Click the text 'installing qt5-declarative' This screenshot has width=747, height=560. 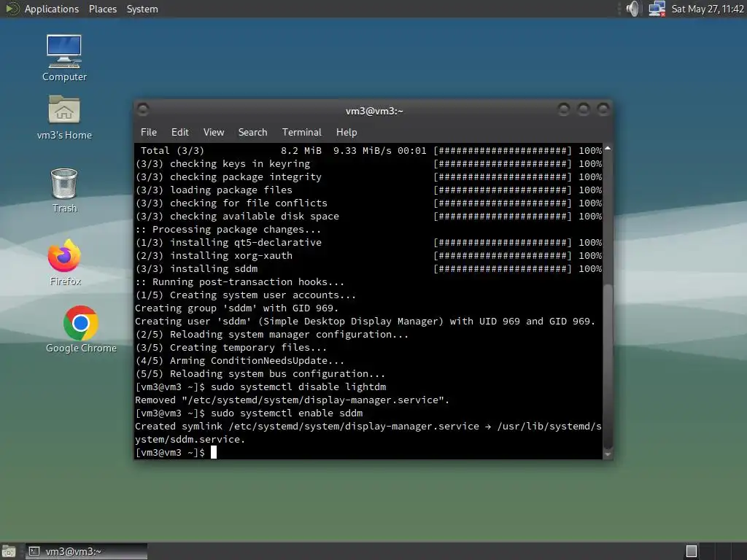coord(246,242)
